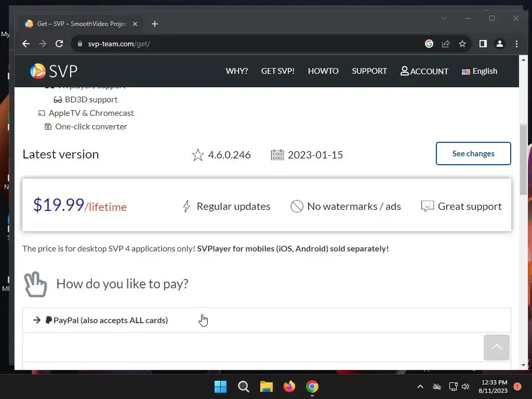The image size is (532, 399).
Task: Click the scrollbar up arrow
Action: pos(524,60)
